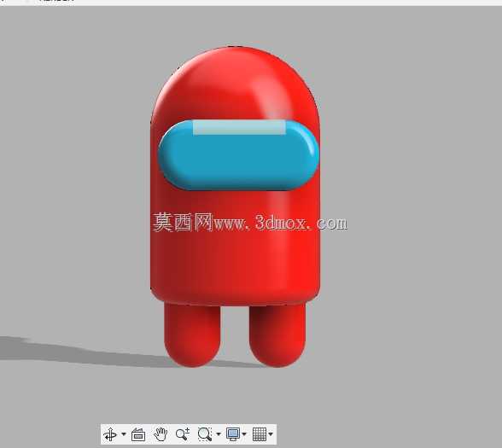The width and height of the screenshot is (502, 448).
Task: Open the Grid and Snaps icon
Action: click(259, 434)
